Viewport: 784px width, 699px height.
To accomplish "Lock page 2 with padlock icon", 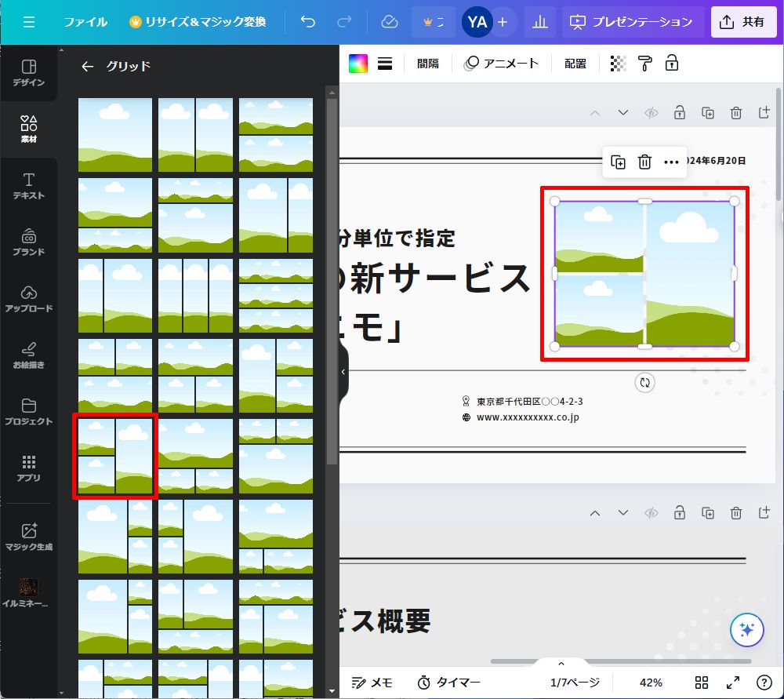I will click(x=680, y=513).
